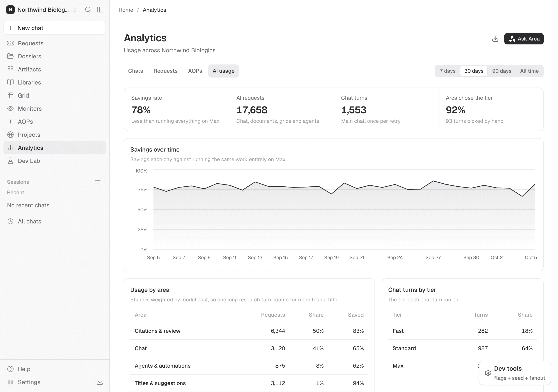Open search via magnifier icon in sidebar
Screen dimensions: 558x392
(88, 10)
